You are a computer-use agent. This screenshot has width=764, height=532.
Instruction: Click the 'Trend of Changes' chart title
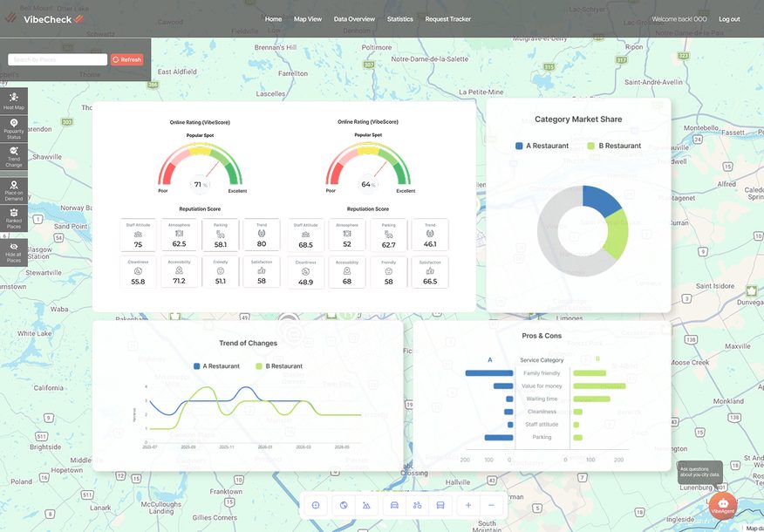point(248,343)
